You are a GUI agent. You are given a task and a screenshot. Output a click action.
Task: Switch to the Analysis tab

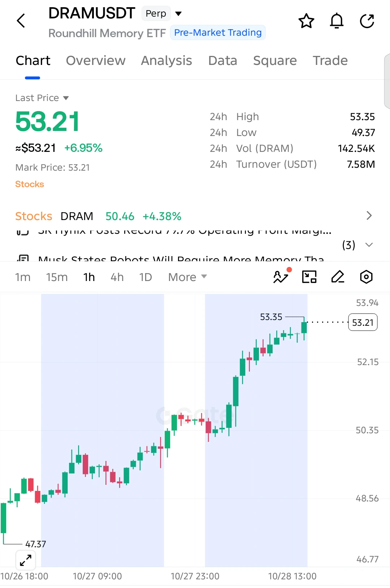pyautogui.click(x=166, y=61)
